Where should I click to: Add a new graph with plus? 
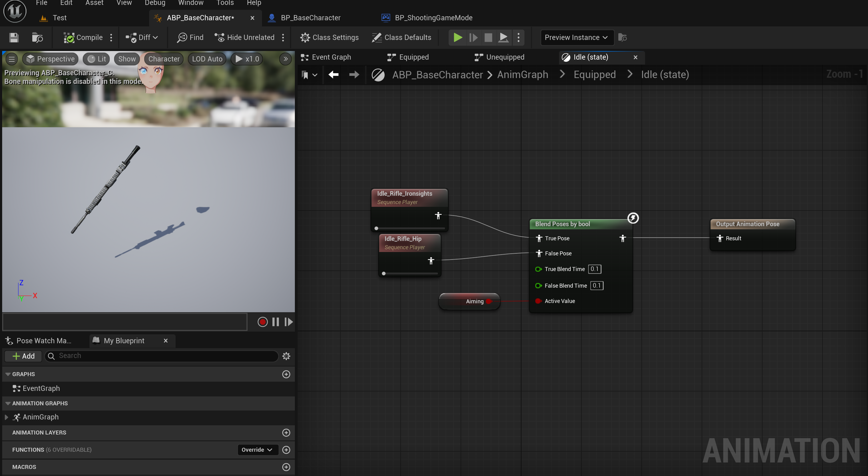(x=286, y=374)
